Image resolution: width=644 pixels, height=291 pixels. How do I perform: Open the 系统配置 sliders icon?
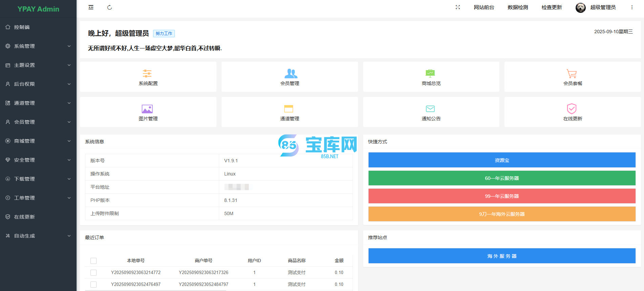click(x=147, y=74)
